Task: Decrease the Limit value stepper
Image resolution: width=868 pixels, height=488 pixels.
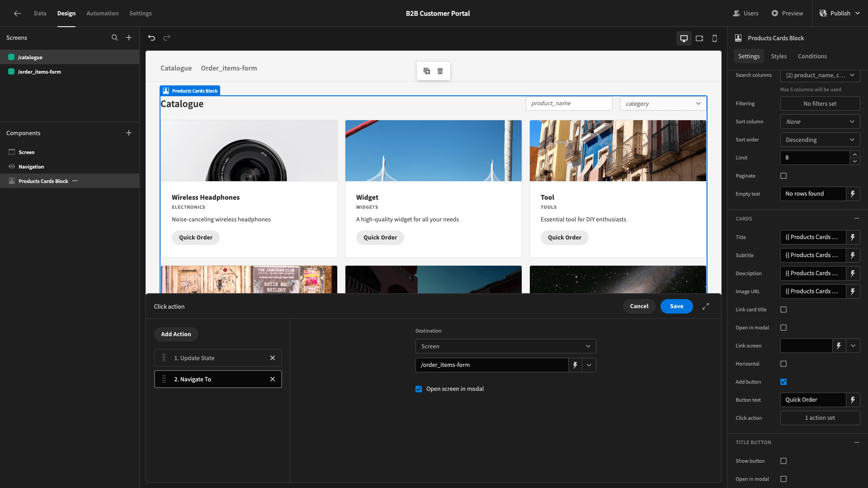Action: (854, 161)
